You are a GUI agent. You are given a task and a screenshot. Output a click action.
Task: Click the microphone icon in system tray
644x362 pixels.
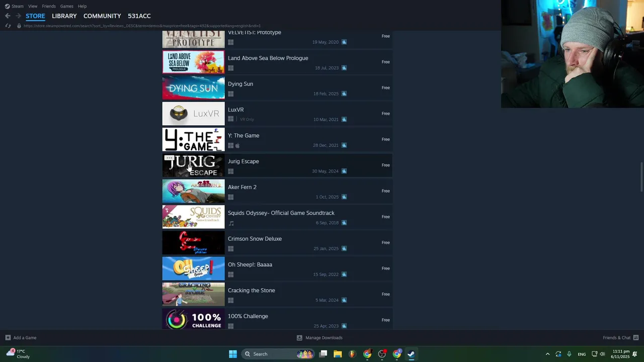tap(569, 354)
